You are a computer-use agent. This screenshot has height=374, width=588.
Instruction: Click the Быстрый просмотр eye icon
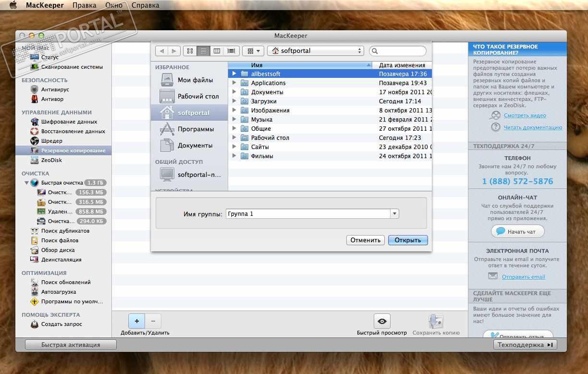pos(382,321)
